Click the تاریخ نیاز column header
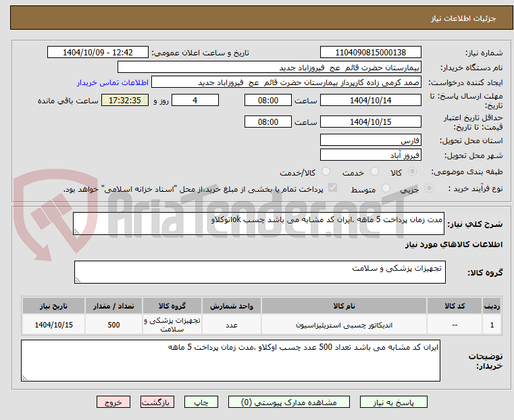The height and width of the screenshot is (420, 514). [x=53, y=306]
